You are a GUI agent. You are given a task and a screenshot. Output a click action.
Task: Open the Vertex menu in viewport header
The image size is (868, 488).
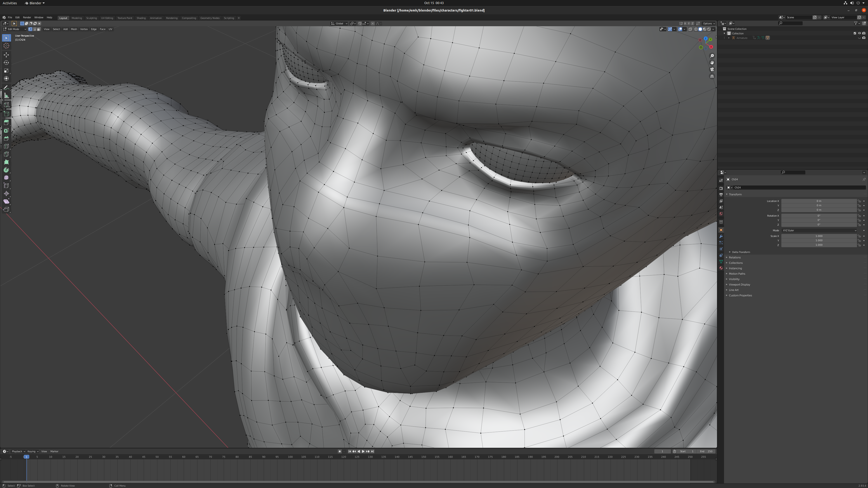[x=84, y=29]
